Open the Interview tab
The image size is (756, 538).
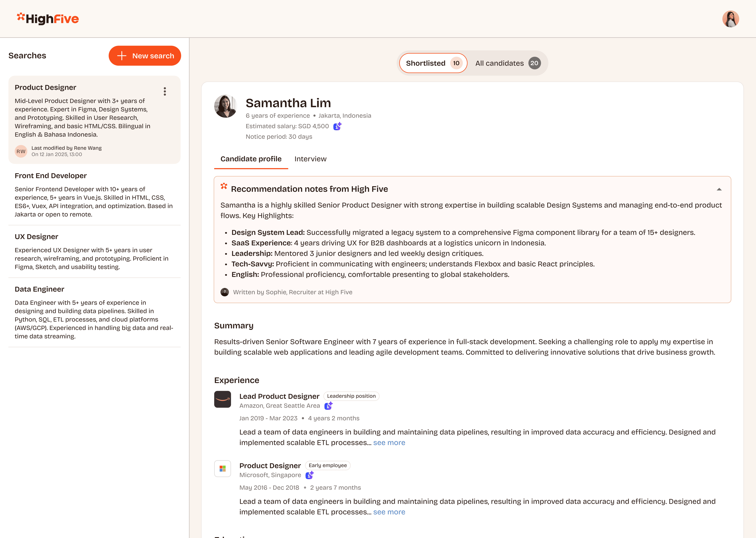click(x=310, y=159)
